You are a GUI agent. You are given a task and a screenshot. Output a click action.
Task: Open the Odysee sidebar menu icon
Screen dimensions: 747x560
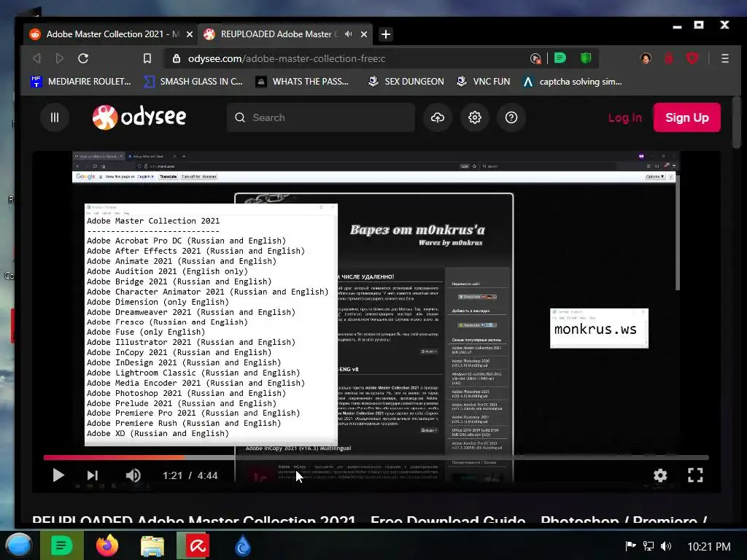tap(54, 117)
